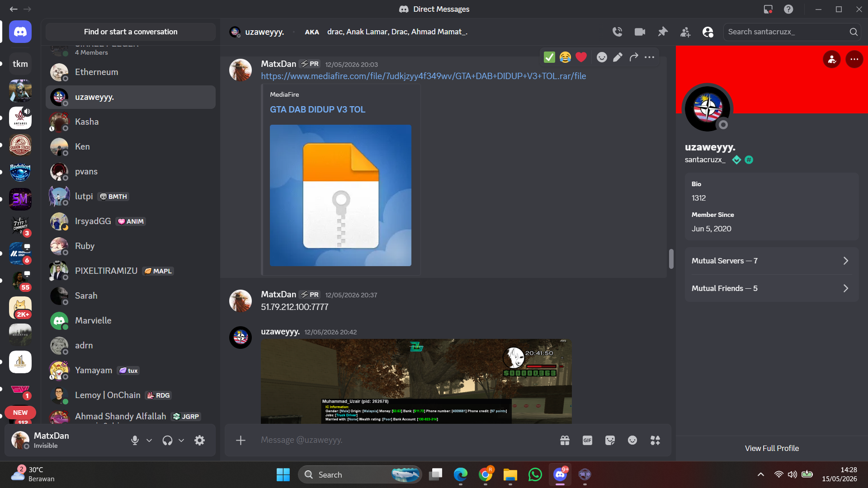Open pinned messages

click(x=663, y=32)
